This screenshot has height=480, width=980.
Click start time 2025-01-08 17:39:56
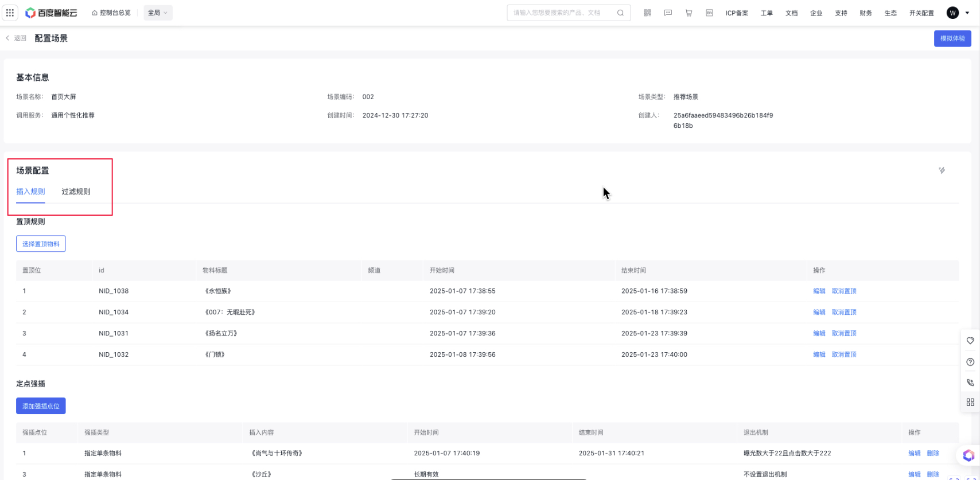[x=462, y=354]
